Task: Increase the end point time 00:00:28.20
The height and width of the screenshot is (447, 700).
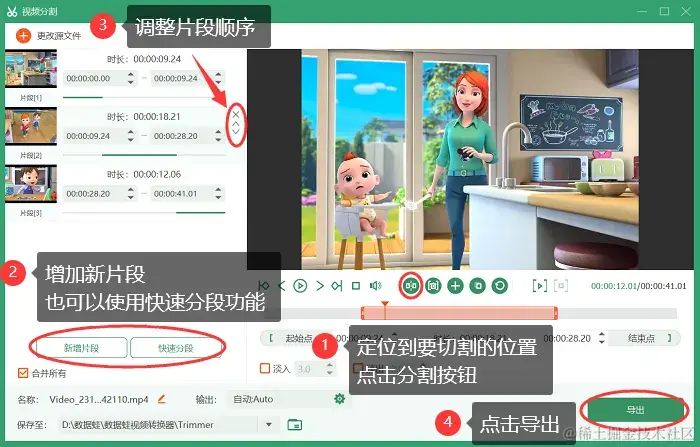Action: 602,334
